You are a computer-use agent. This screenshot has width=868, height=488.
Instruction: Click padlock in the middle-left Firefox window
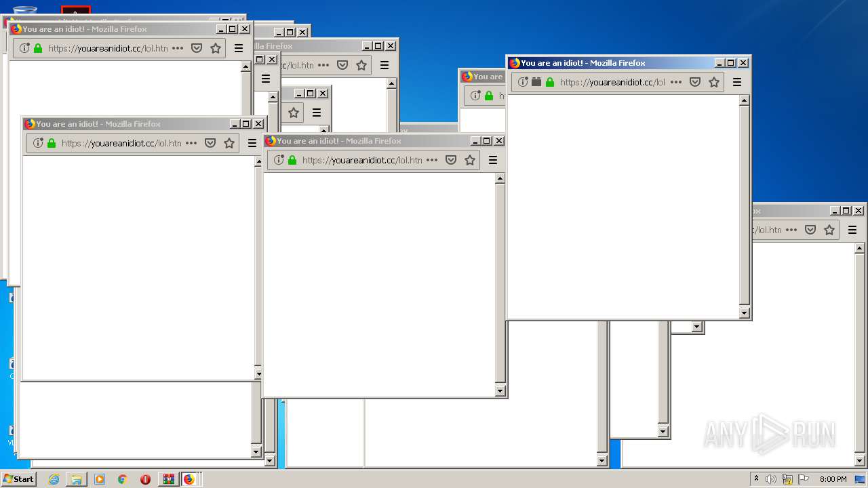52,143
